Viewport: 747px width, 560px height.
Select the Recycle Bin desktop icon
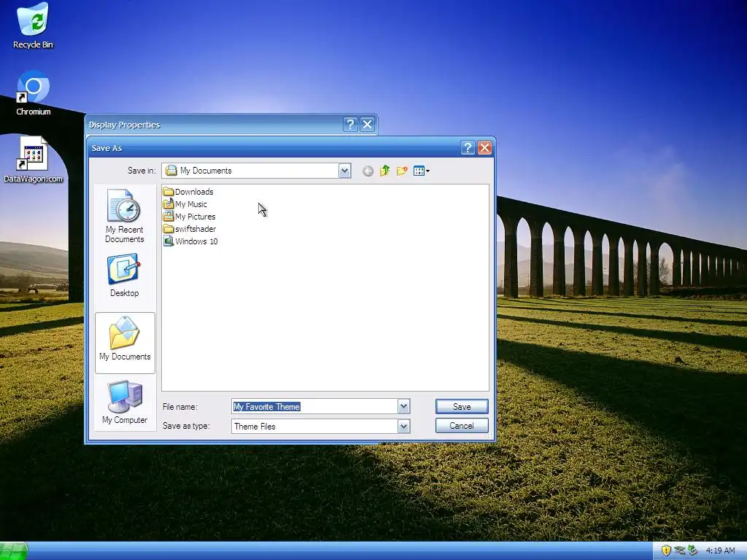(x=33, y=26)
